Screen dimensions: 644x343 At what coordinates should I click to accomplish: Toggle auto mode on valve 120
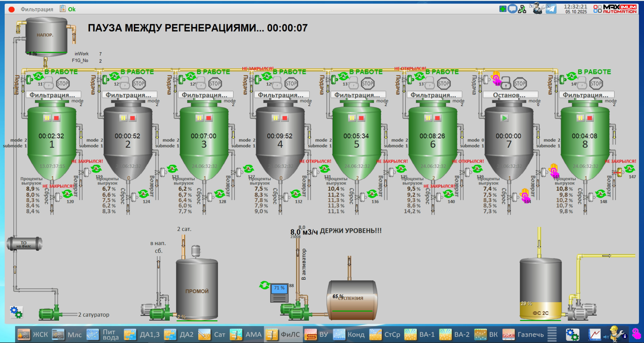[x=67, y=194]
